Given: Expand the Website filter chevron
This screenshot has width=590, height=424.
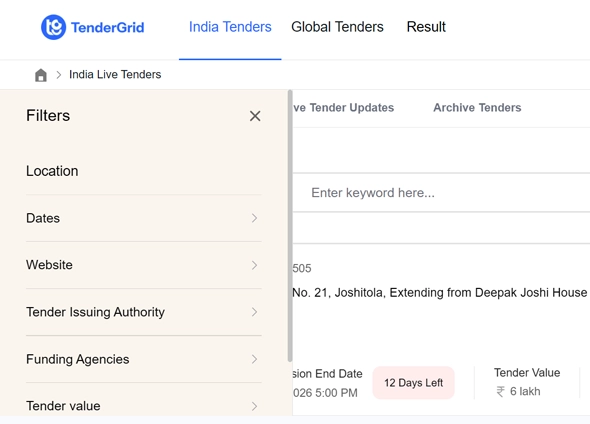Looking at the screenshot, I should point(254,265).
